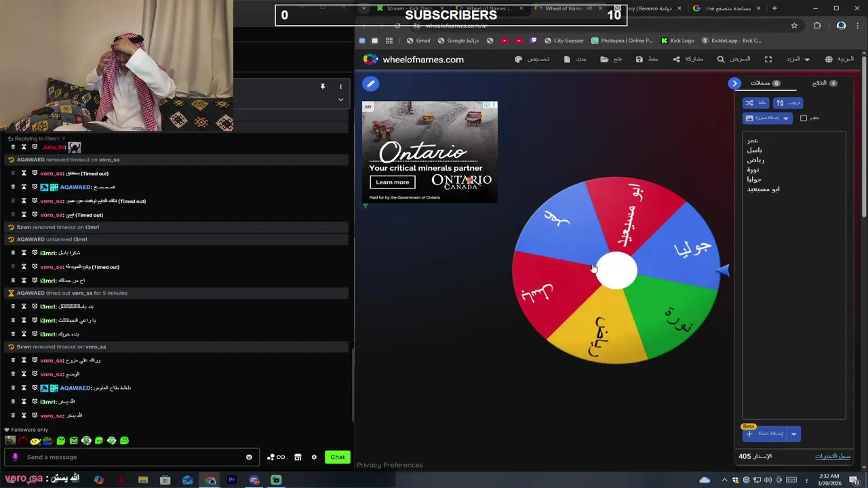
Task: Open the chat shop icon
Action: [x=298, y=457]
